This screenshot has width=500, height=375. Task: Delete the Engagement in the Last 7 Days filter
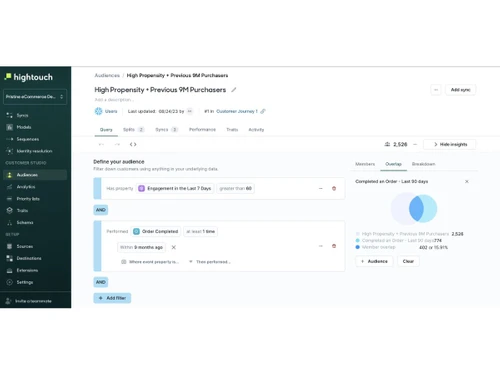[334, 188]
